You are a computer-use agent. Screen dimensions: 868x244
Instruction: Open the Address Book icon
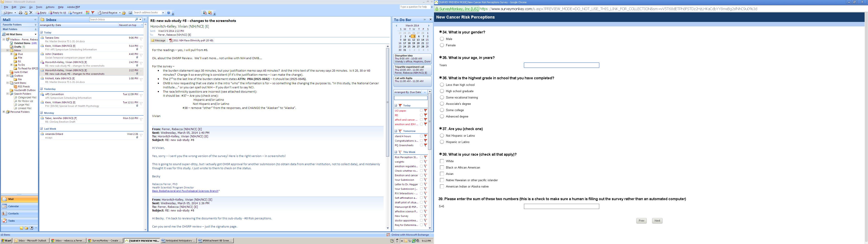(130, 13)
